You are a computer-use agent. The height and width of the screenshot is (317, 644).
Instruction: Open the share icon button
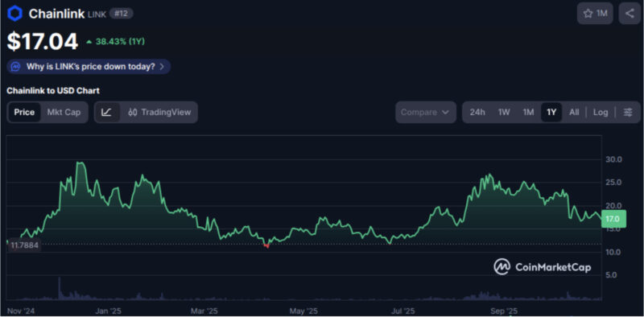click(x=630, y=14)
